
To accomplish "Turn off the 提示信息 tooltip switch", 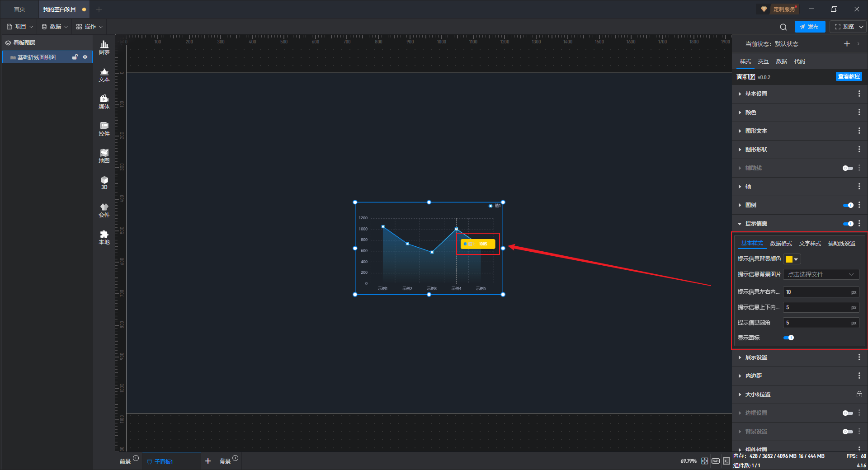I will point(848,224).
